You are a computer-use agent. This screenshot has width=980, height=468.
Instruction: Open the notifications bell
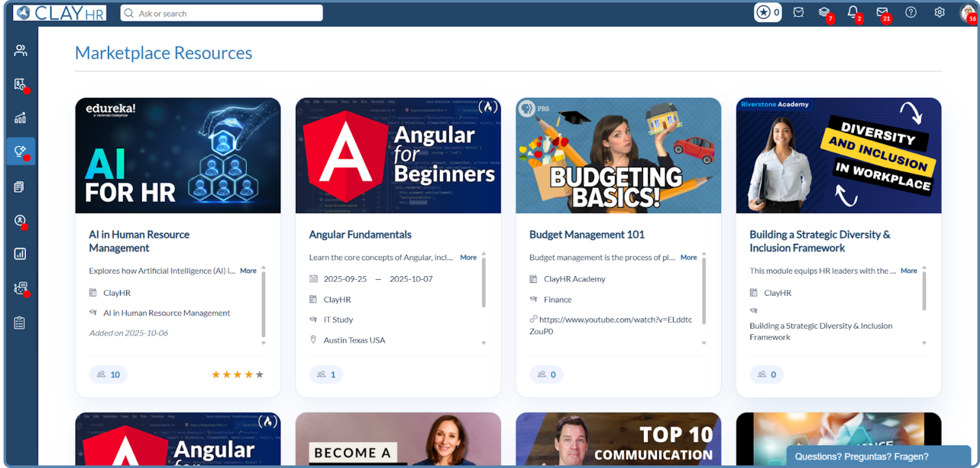[x=854, y=12]
